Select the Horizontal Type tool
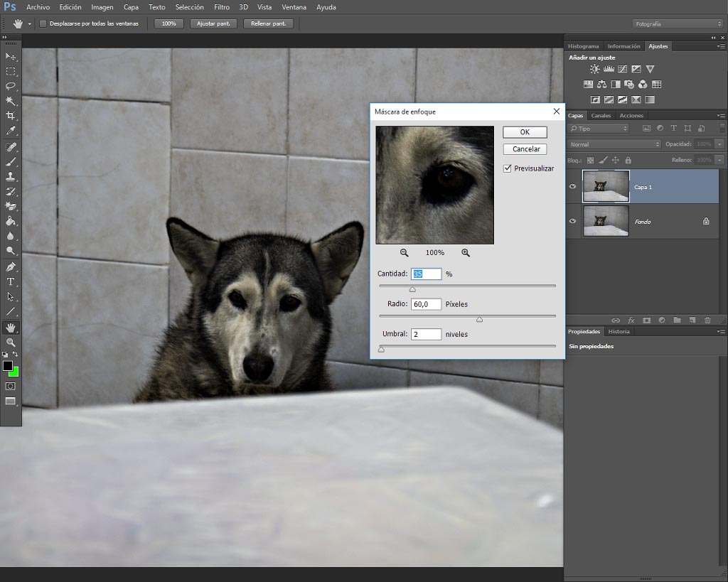 tap(10, 281)
